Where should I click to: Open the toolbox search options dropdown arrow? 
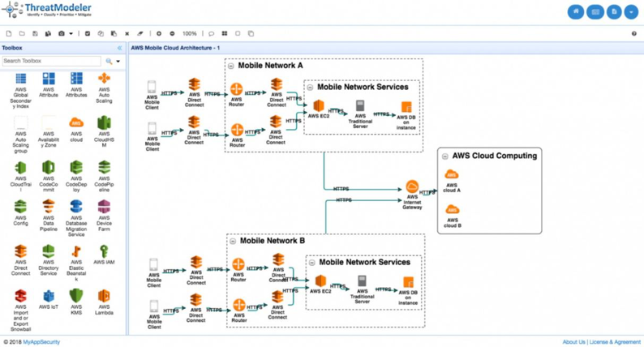point(118,61)
